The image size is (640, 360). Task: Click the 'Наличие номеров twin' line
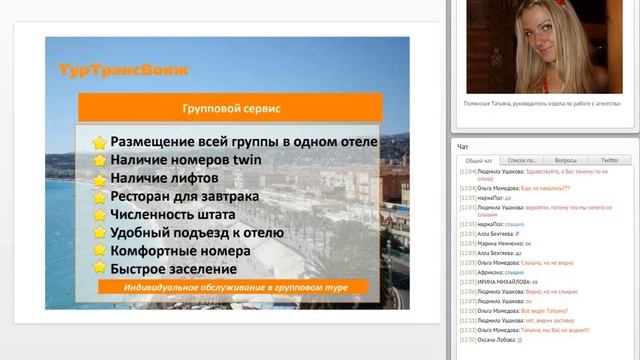tap(186, 160)
